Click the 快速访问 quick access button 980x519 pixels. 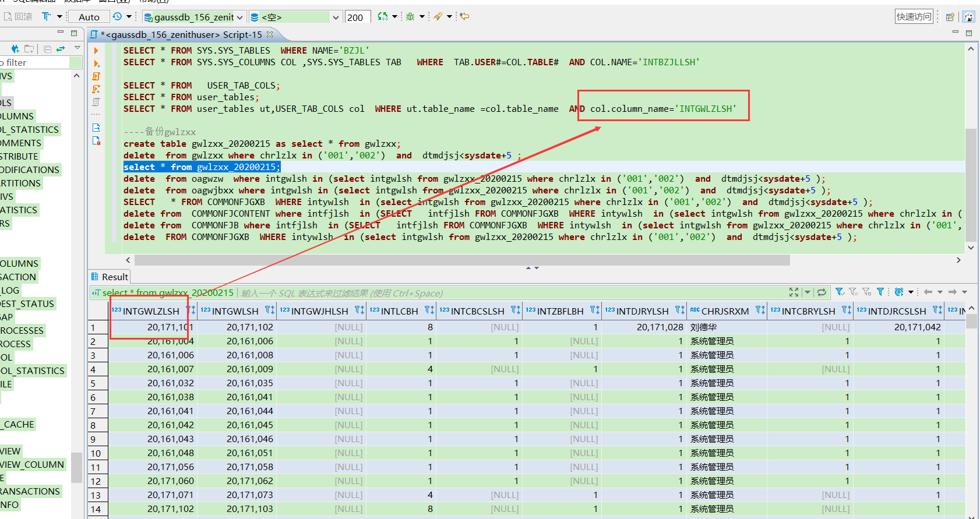(x=914, y=17)
